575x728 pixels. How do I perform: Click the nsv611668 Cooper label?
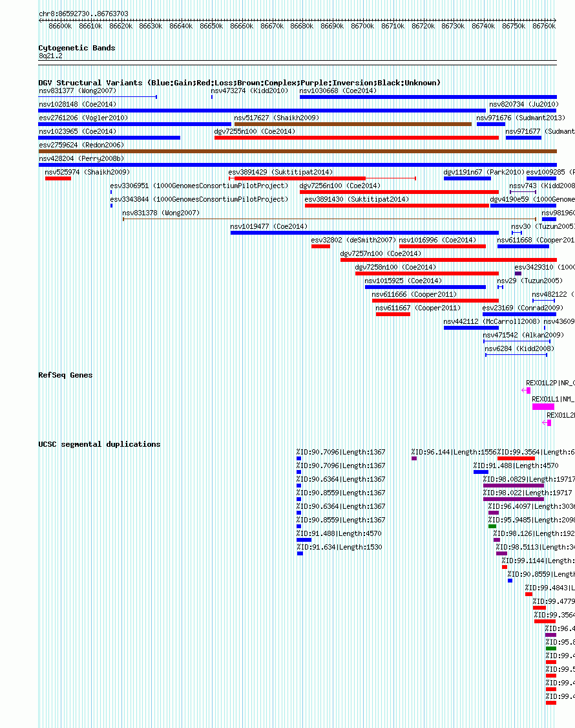tap(536, 240)
